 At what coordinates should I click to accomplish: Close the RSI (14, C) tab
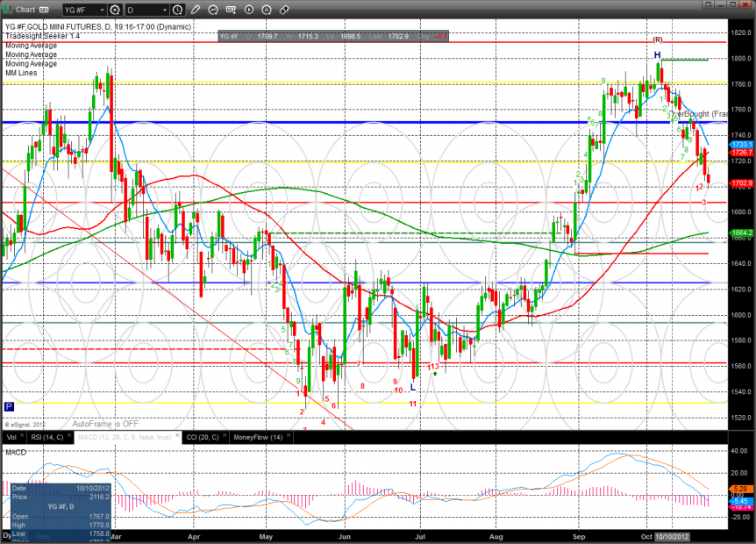[69, 435]
